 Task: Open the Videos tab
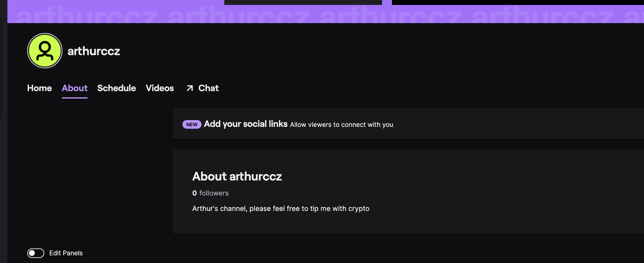click(160, 88)
